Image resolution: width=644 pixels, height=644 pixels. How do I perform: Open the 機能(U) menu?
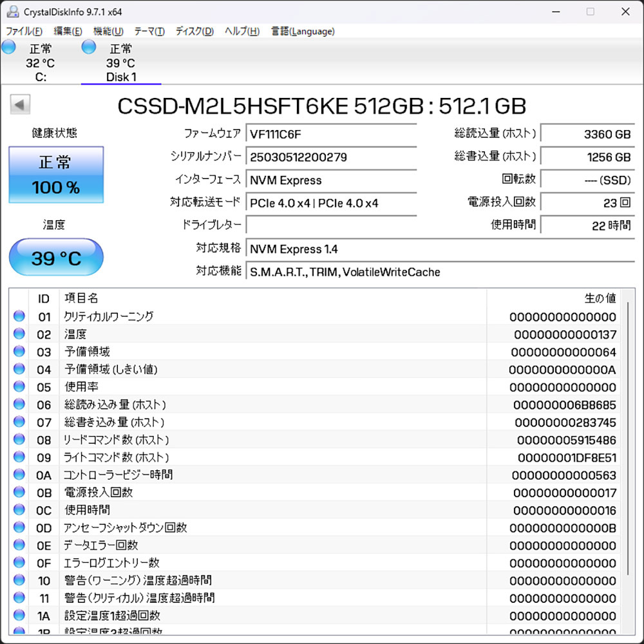point(108,31)
